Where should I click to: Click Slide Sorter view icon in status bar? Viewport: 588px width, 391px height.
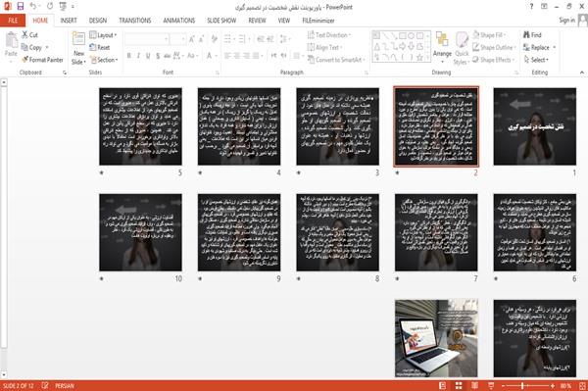coord(459,385)
